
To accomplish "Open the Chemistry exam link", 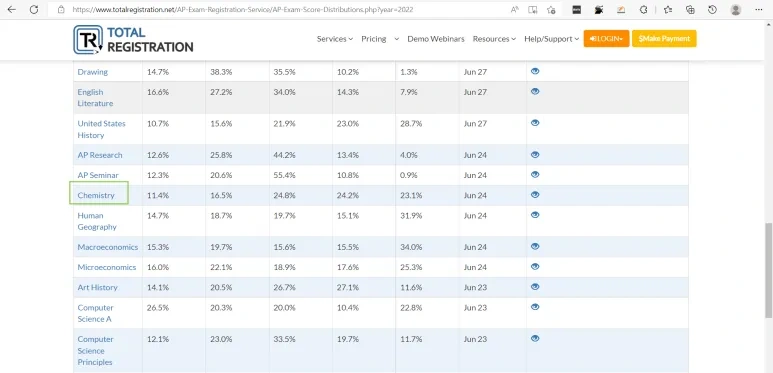I will (96, 196).
